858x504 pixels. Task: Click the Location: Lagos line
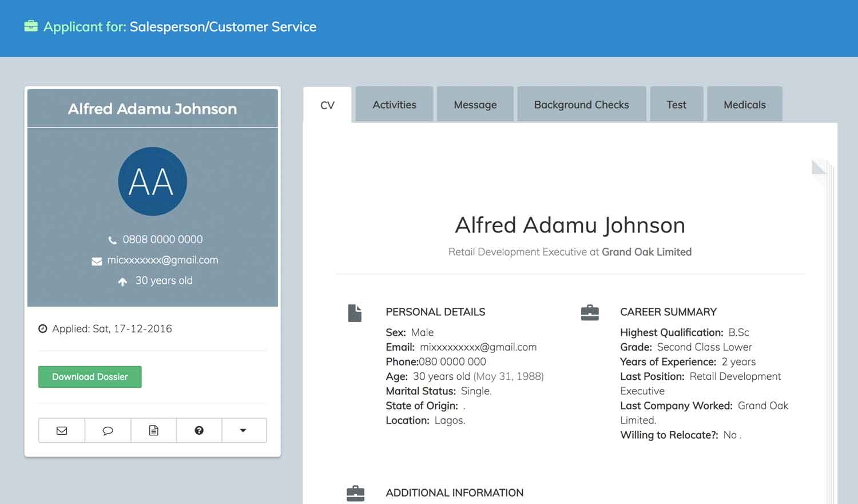pyautogui.click(x=426, y=420)
